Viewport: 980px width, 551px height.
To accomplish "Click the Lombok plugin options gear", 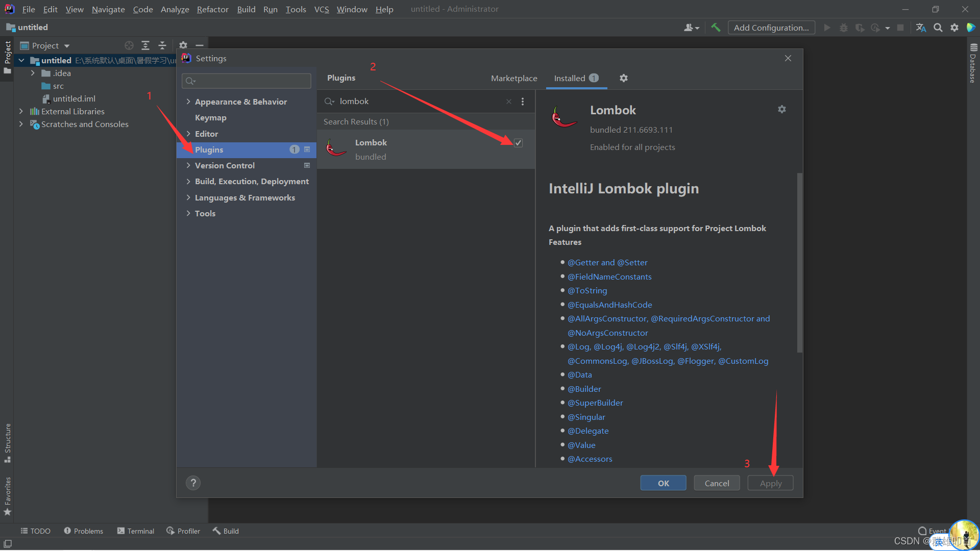I will [781, 109].
